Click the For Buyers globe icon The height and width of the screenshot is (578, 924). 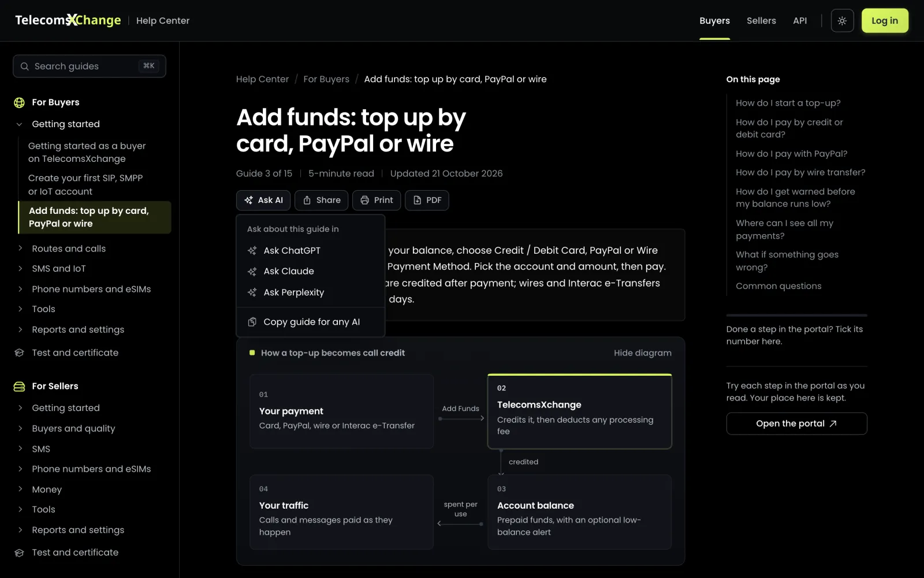[x=20, y=102]
